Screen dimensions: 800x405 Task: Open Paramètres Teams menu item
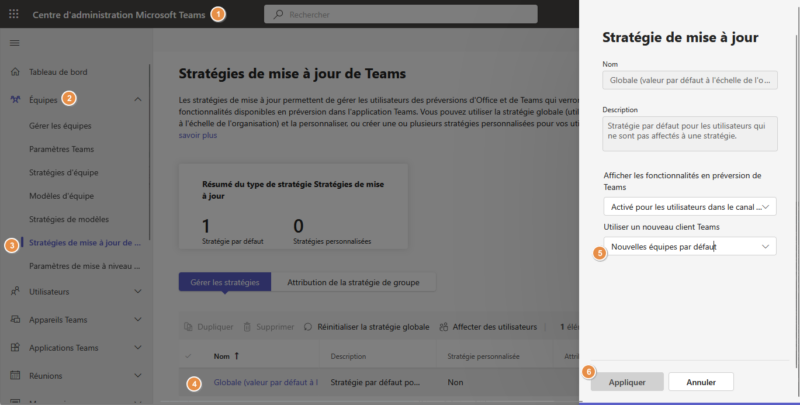point(61,149)
